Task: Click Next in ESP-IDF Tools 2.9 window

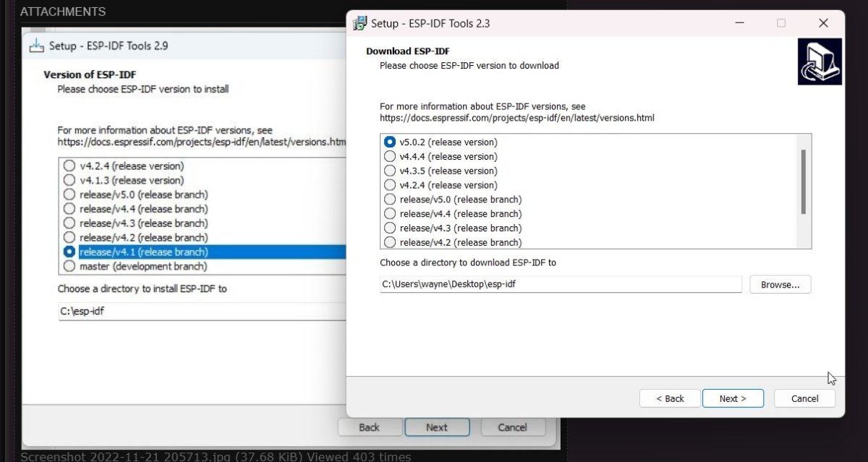Action: click(437, 427)
